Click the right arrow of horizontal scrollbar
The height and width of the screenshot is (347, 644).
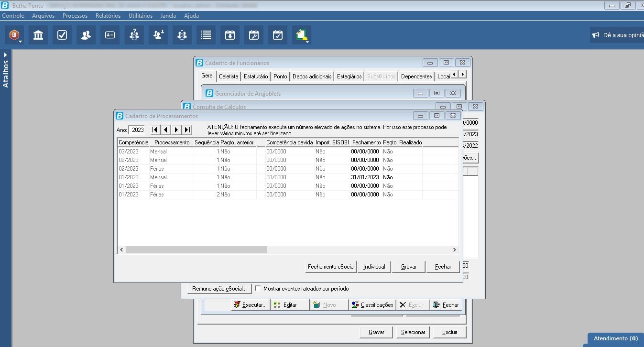pos(455,250)
